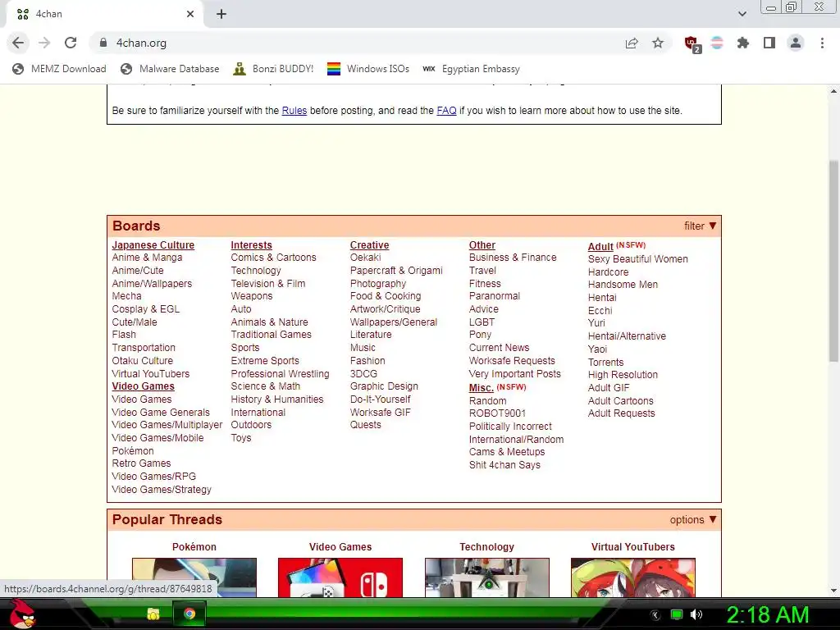Viewport: 840px width, 630px height.
Task: Open the Pokémon popular thread thumbnail
Action: click(x=194, y=577)
